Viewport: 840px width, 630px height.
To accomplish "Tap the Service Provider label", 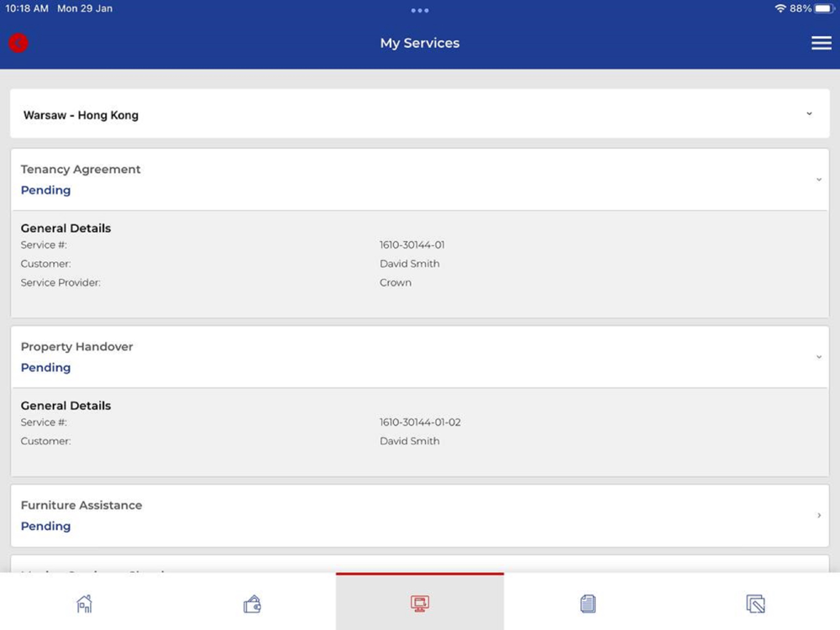I will (60, 282).
